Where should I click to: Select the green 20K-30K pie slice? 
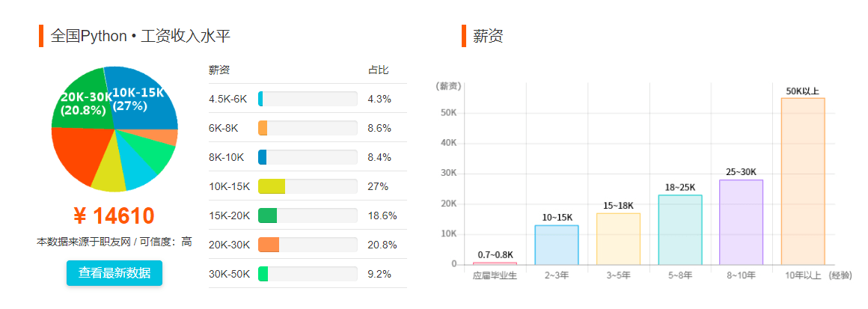pyautogui.click(x=80, y=100)
